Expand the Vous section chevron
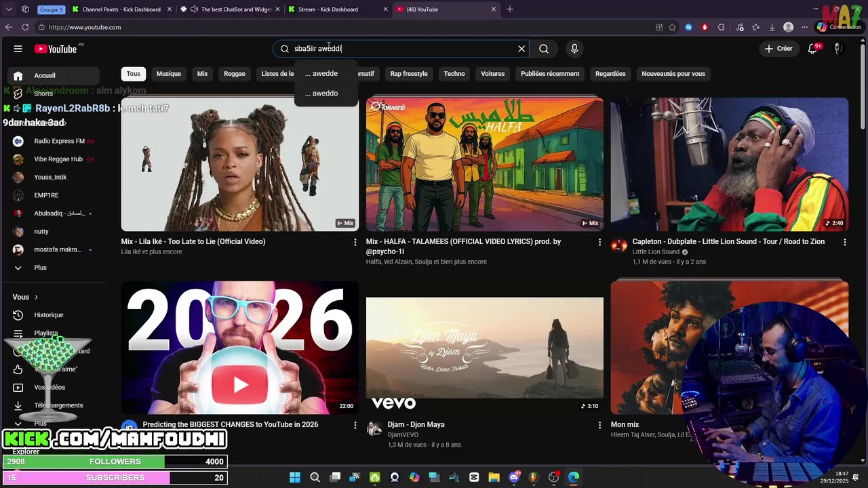The width and height of the screenshot is (868, 488). (36, 297)
